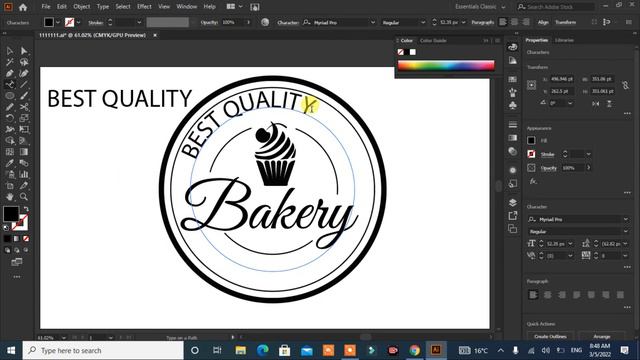Viewport: 640px width, 360px height.
Task: Open the Artboards panel icon in dock
Action: 513,229
